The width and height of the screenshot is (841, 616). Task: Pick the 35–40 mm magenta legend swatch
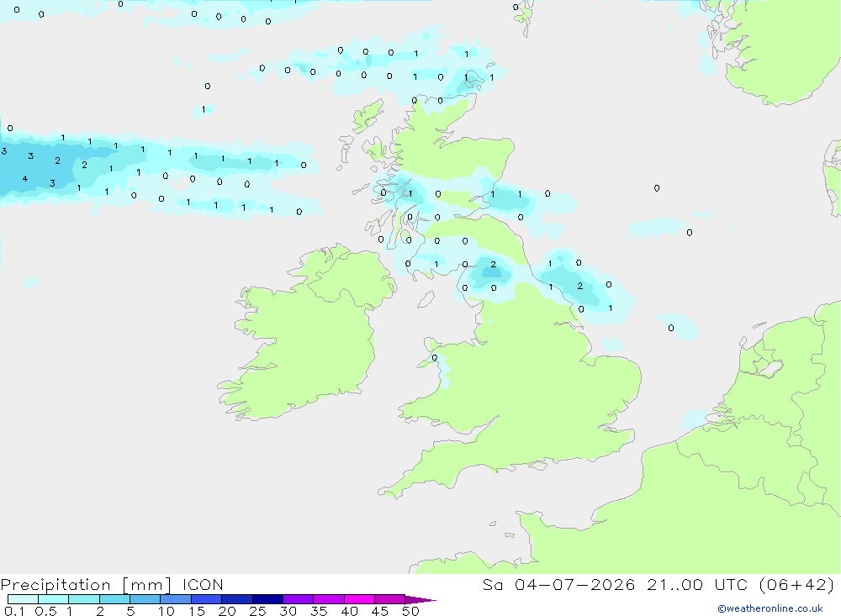(329, 599)
